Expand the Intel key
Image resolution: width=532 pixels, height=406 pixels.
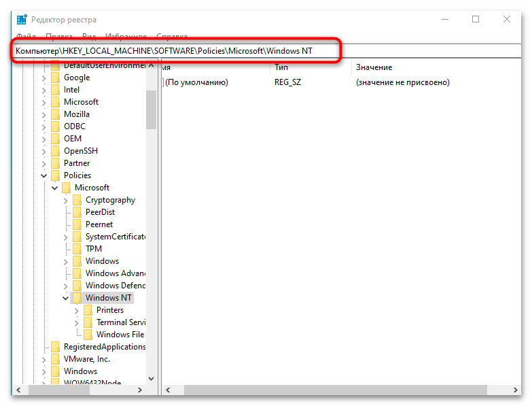coord(43,90)
